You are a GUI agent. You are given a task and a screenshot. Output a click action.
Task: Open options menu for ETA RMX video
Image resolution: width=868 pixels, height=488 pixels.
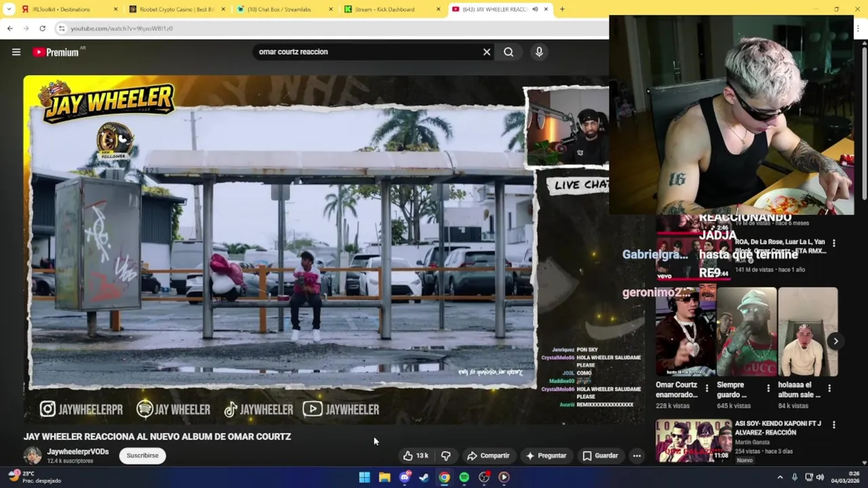coord(834,243)
